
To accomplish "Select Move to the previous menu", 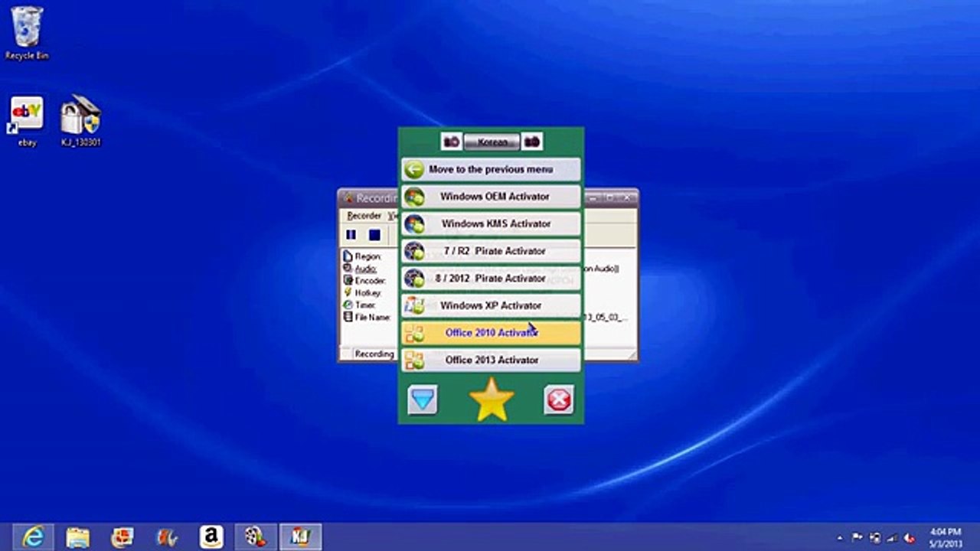I will (491, 169).
